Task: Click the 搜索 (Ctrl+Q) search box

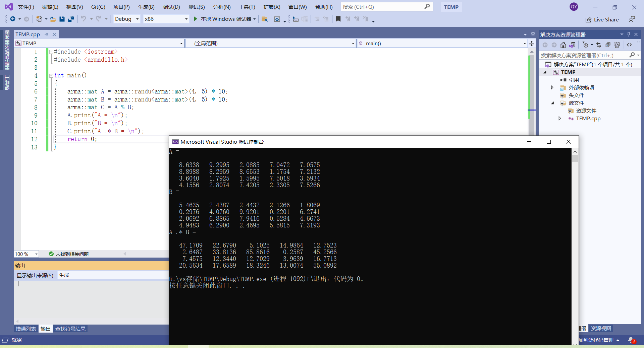Action: (x=387, y=7)
